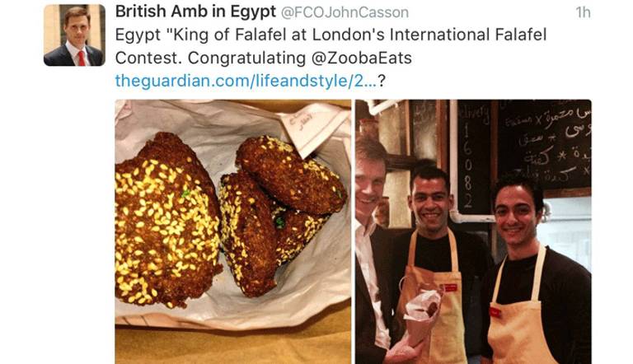Click the "1h" tweet timestamp

point(583,12)
